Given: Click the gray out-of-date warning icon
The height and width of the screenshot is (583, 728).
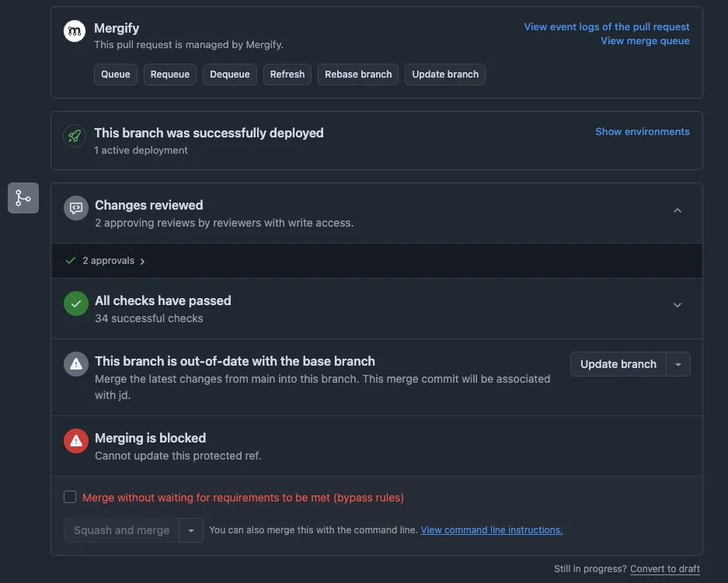Looking at the screenshot, I should pyautogui.click(x=75, y=363).
